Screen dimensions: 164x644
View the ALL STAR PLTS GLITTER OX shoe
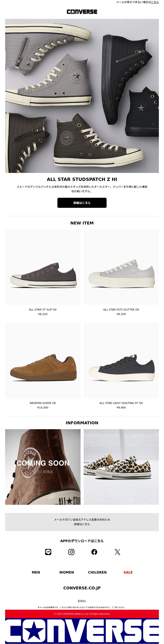tap(121, 267)
